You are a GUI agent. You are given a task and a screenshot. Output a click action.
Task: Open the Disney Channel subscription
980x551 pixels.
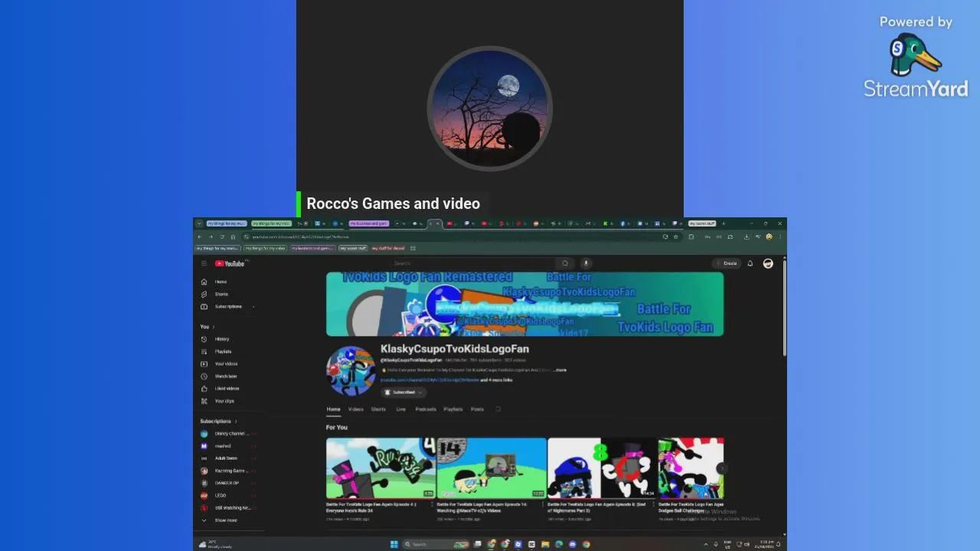point(227,433)
